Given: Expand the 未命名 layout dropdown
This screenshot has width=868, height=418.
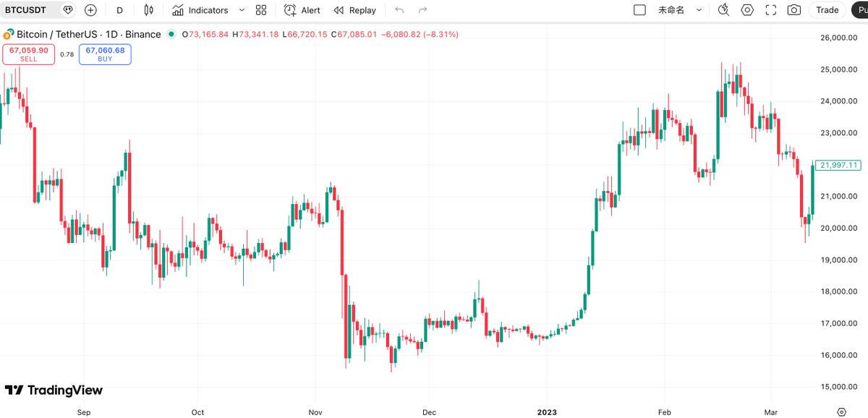Looking at the screenshot, I should (x=698, y=10).
